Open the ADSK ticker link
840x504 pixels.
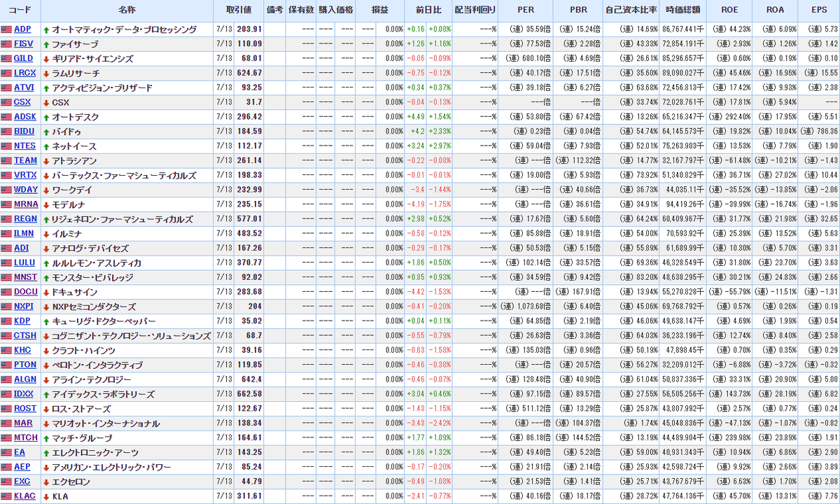pos(24,117)
